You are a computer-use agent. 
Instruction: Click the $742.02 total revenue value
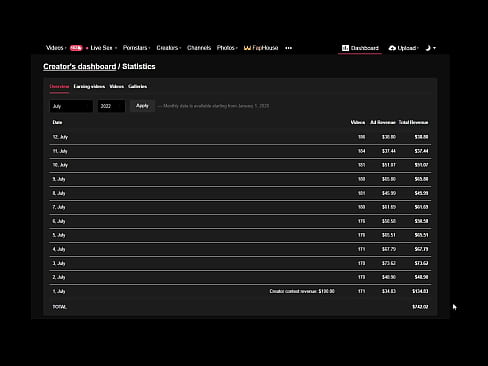pos(420,307)
